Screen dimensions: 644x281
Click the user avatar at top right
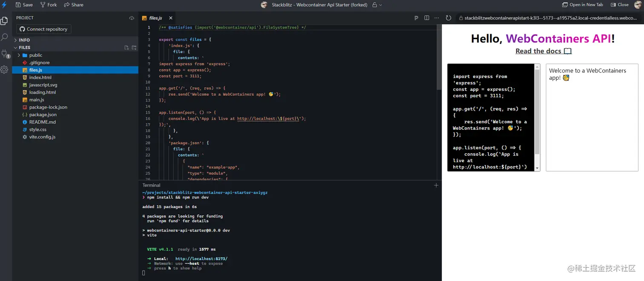click(638, 5)
